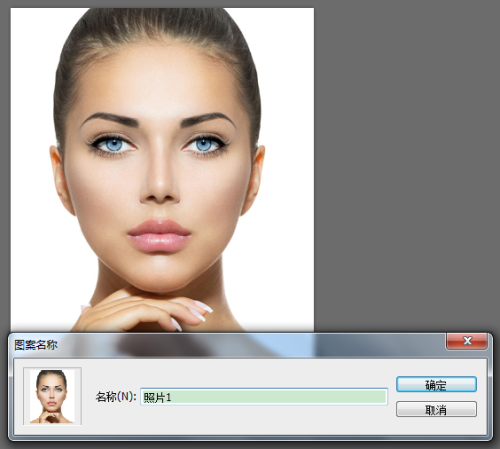The height and width of the screenshot is (449, 500).
Task: Focus the 名称 field containing 照片1
Action: pyautogui.click(x=264, y=397)
